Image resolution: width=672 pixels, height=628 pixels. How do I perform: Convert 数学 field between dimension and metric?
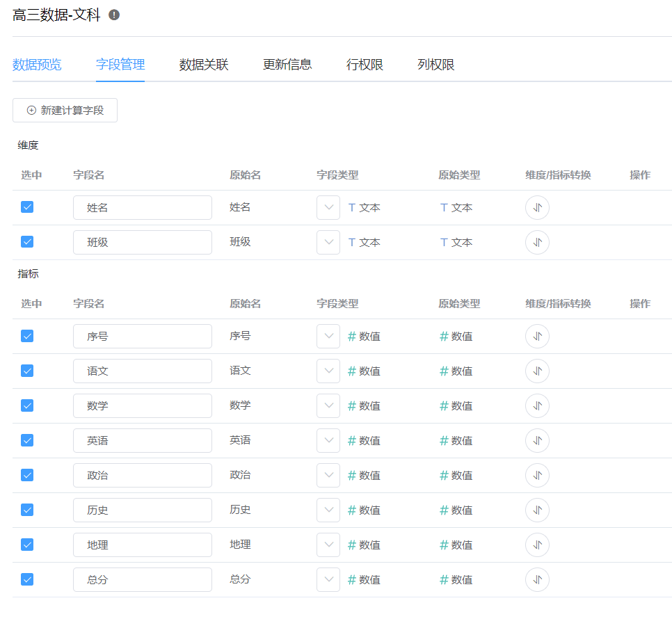(x=537, y=405)
